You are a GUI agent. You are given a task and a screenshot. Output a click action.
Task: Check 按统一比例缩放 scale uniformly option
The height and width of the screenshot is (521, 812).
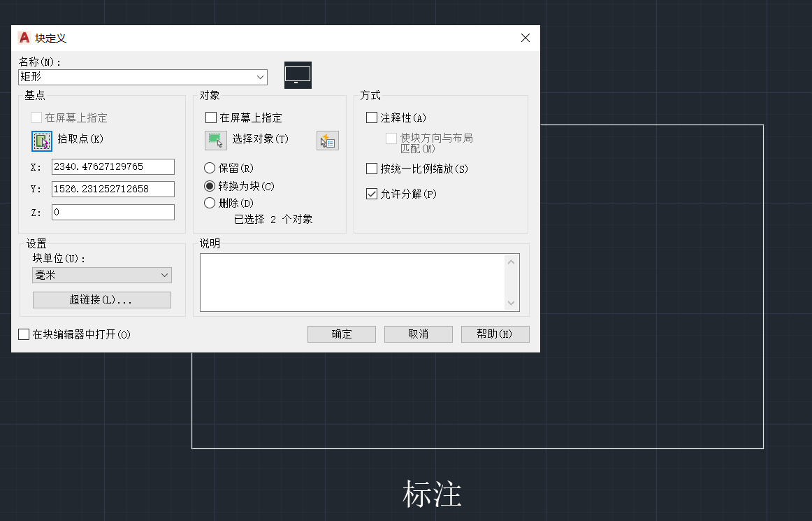pyautogui.click(x=371, y=169)
